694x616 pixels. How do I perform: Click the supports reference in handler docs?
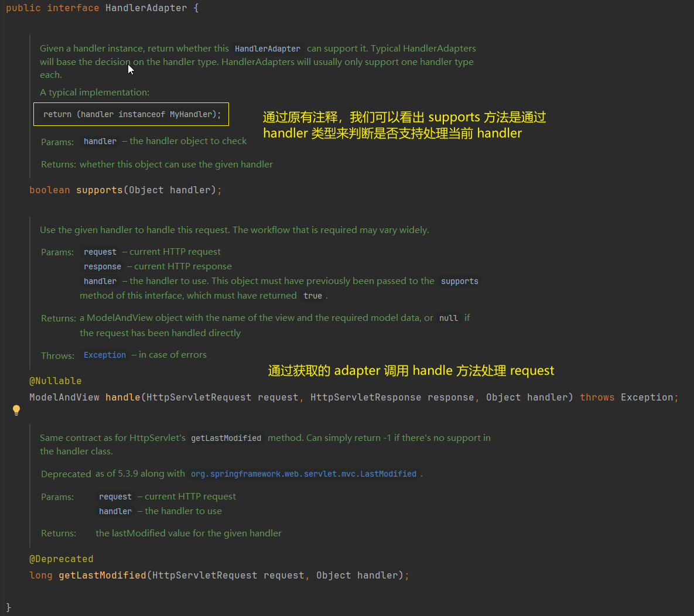pyautogui.click(x=459, y=280)
